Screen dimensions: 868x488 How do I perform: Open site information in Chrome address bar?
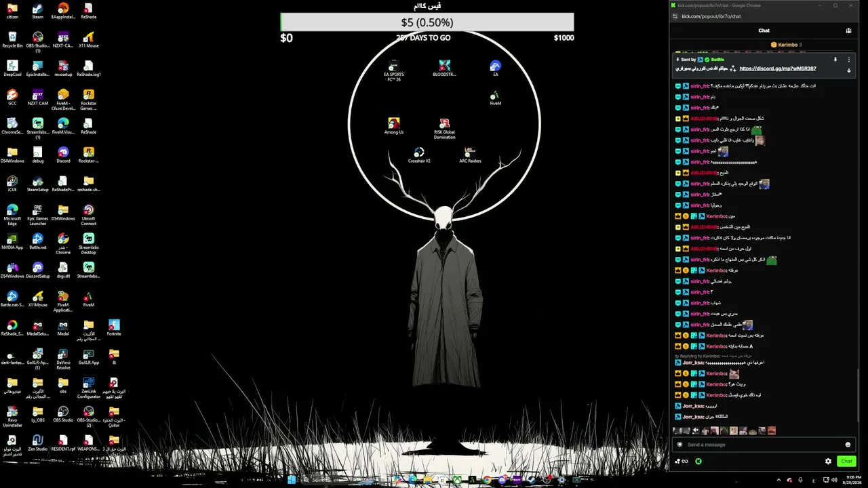coord(675,16)
